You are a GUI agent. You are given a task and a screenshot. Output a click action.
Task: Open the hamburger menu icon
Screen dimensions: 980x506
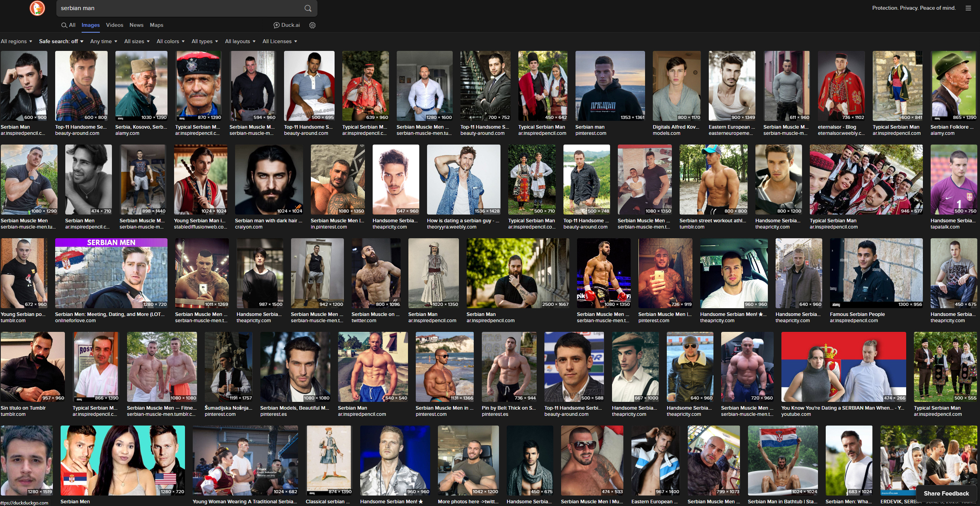[x=968, y=8]
